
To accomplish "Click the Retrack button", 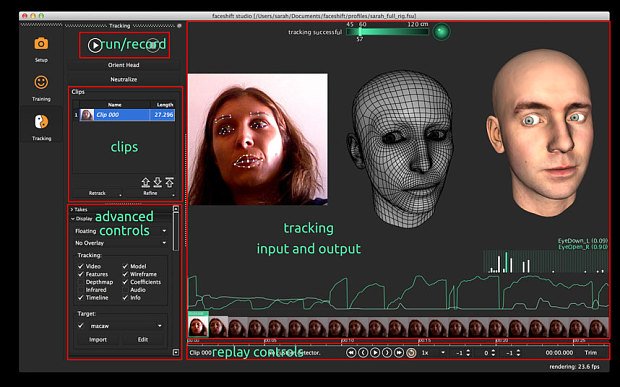I will pyautogui.click(x=97, y=193).
